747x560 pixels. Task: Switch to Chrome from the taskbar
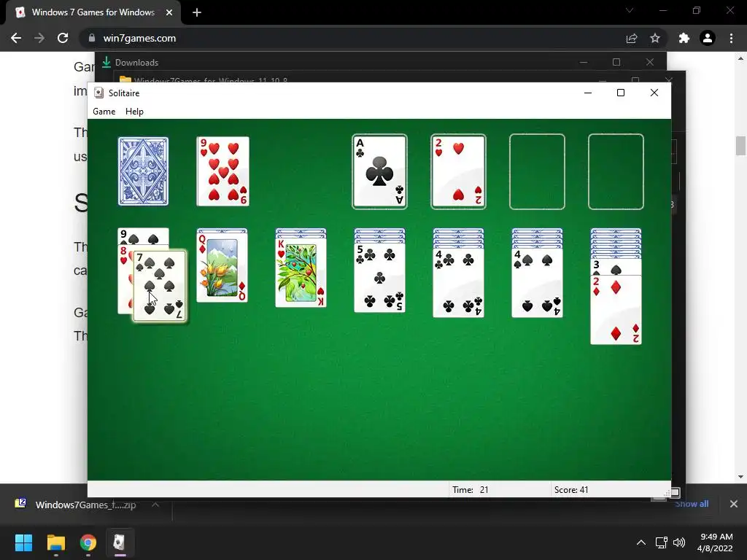click(x=88, y=542)
